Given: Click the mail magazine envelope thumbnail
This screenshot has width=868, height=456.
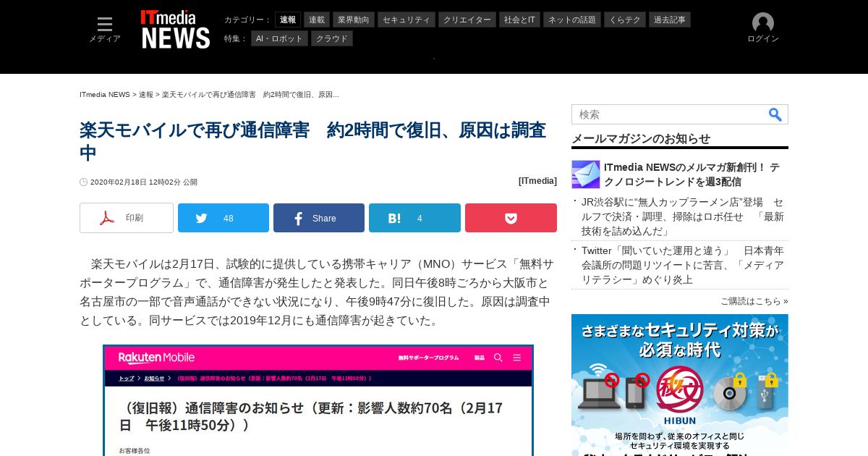Looking at the screenshot, I should coord(586,174).
